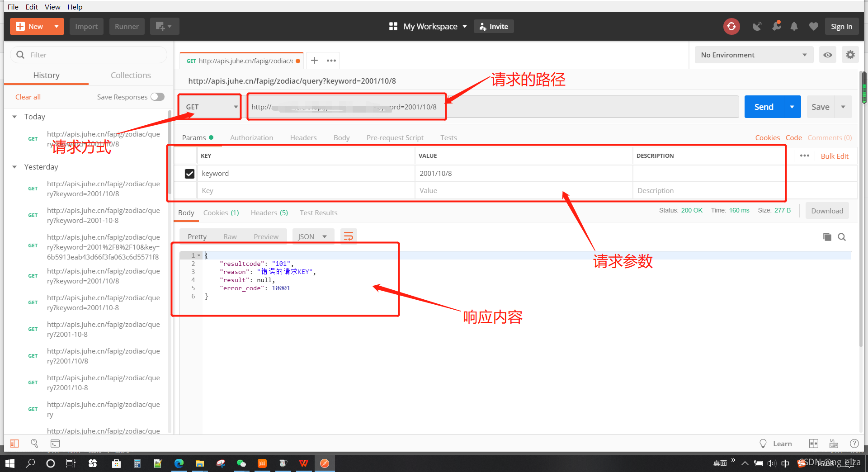Toggle the Save Responses switch

tap(157, 97)
